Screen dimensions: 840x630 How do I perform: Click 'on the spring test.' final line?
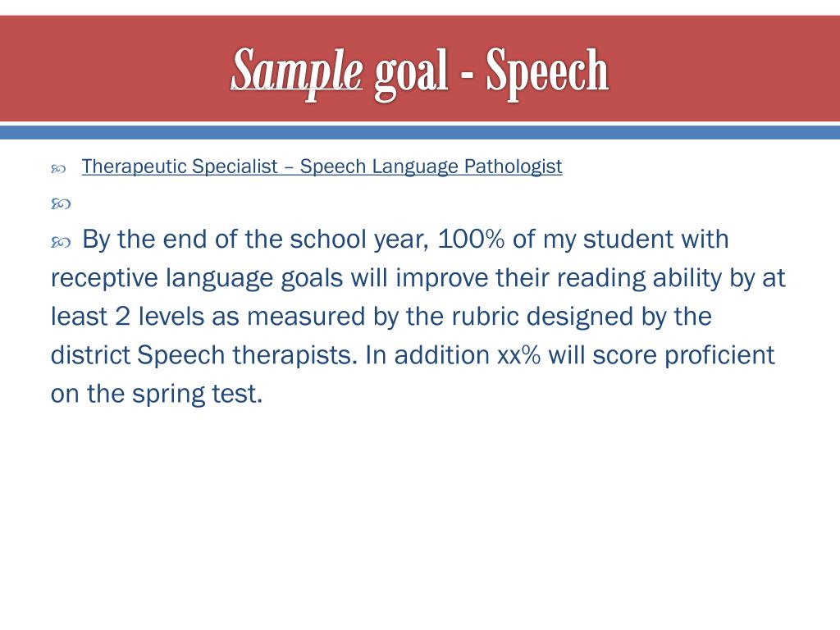pyautogui.click(x=157, y=395)
